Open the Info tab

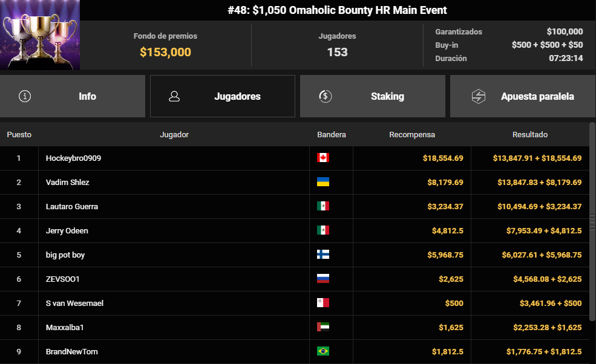pyautogui.click(x=73, y=96)
